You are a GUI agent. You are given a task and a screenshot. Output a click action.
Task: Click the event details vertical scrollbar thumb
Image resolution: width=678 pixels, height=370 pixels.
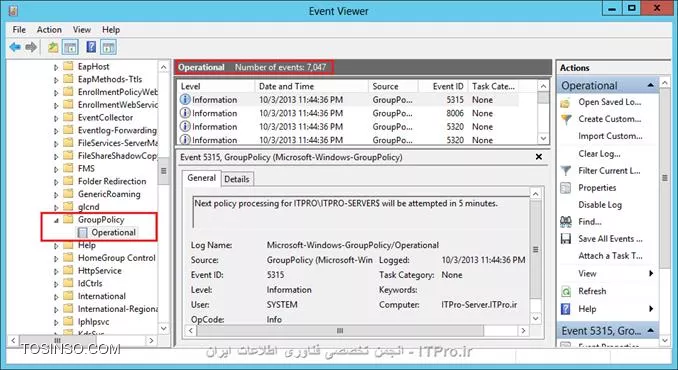pos(535,249)
